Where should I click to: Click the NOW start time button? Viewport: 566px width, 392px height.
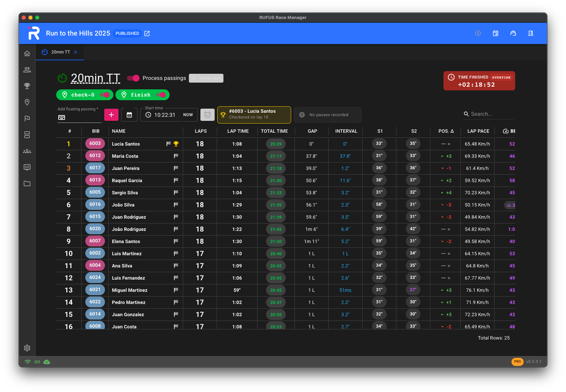point(188,115)
